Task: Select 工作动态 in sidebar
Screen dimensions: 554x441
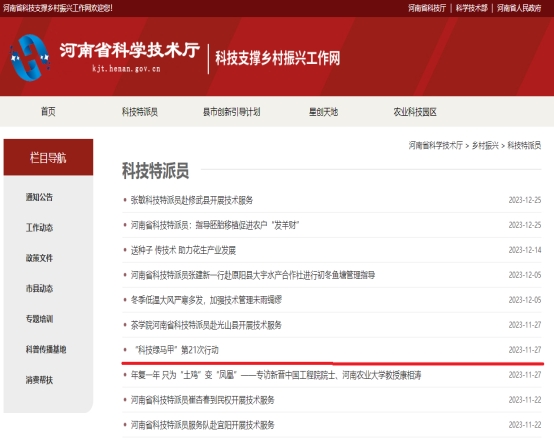Action: tap(39, 228)
